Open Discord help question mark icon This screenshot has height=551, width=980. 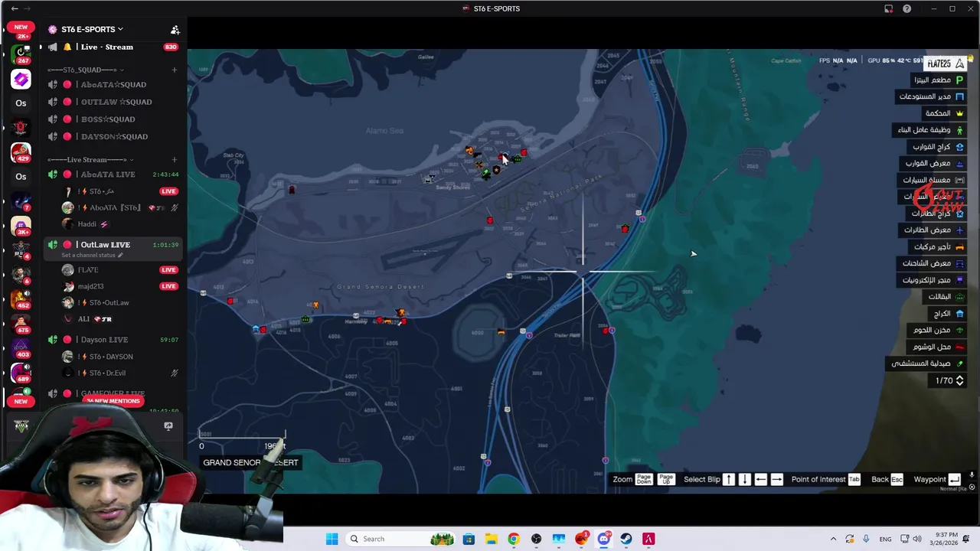tap(906, 8)
